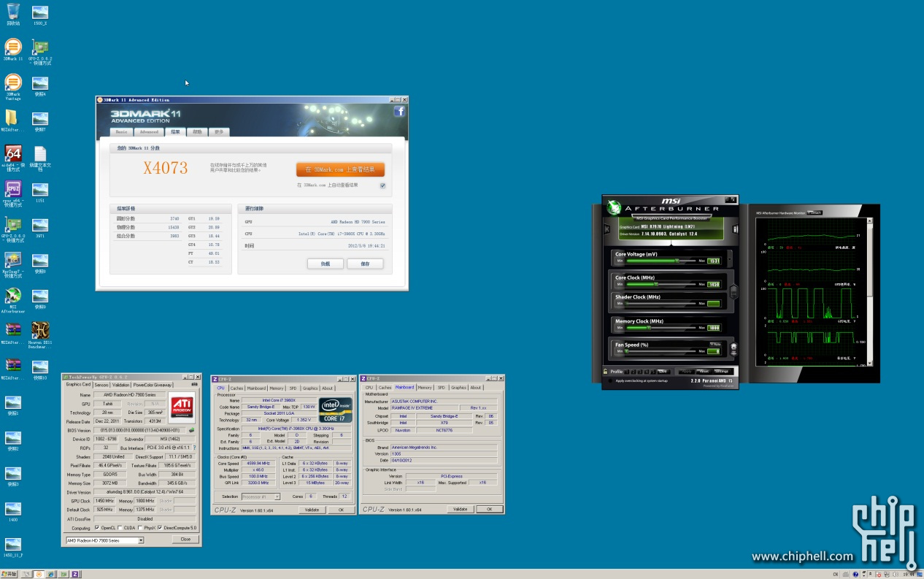
Task: Click the Afterburner Settings button
Action: click(x=721, y=372)
